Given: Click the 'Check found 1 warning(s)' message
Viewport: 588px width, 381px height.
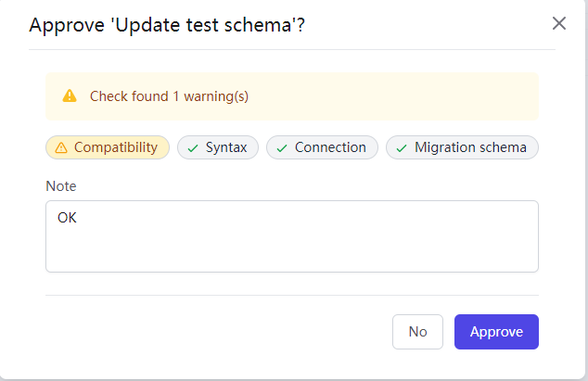Looking at the screenshot, I should click(x=169, y=96).
